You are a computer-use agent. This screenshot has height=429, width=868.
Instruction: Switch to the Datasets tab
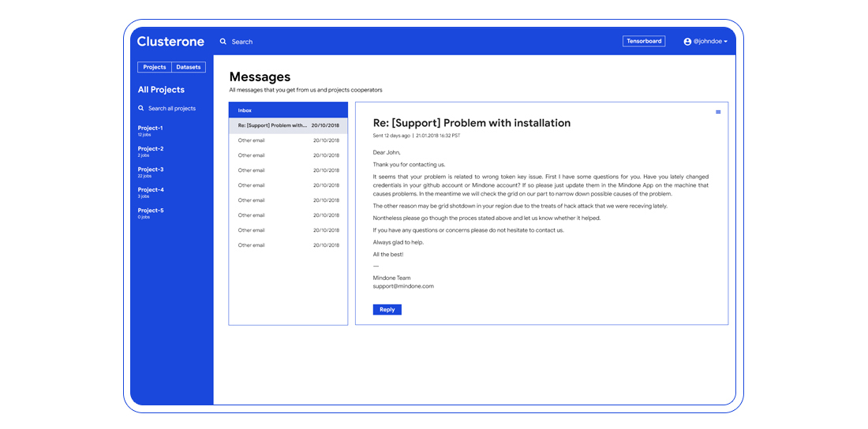189,67
